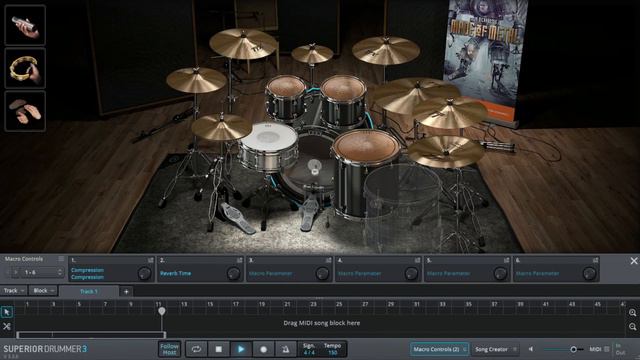640x360 pixels.
Task: Click the snare drum on the kit
Action: pos(269,147)
